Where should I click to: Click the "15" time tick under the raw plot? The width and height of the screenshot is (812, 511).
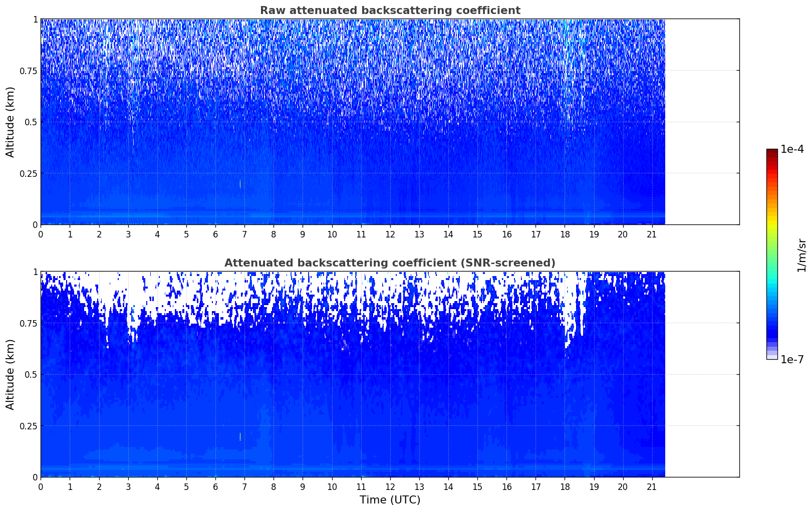point(477,234)
